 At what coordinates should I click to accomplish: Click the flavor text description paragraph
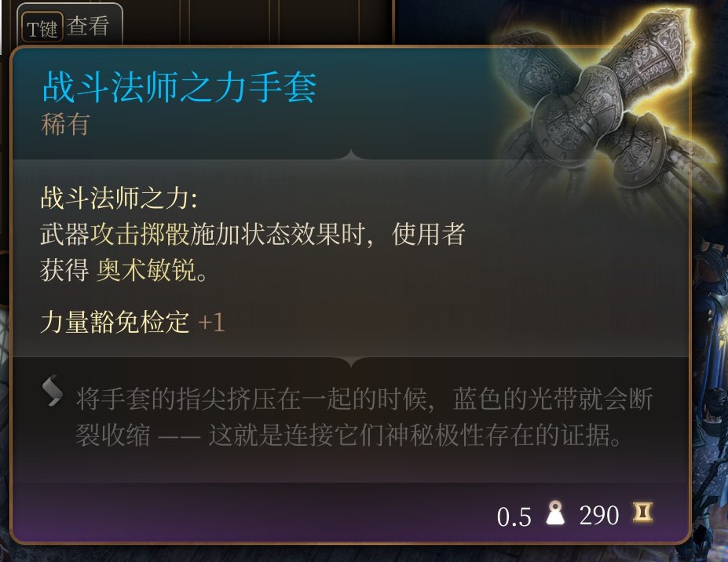pyautogui.click(x=364, y=416)
